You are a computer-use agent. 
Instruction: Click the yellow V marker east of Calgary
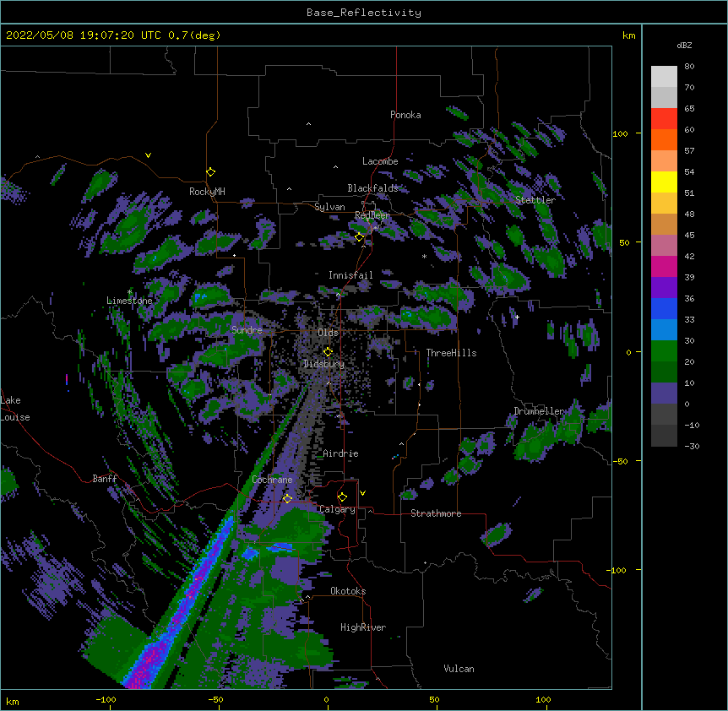click(x=362, y=493)
